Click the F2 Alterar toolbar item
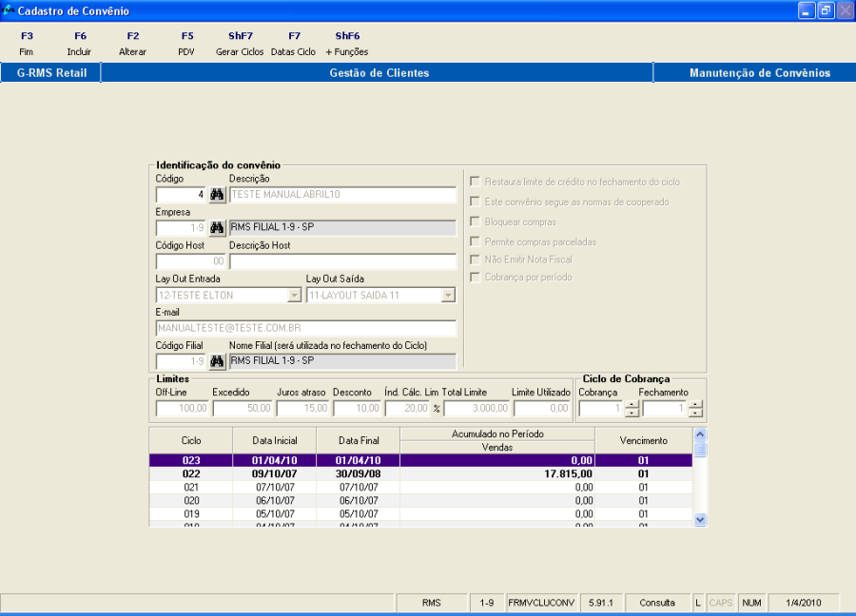The image size is (856, 616). click(132, 44)
